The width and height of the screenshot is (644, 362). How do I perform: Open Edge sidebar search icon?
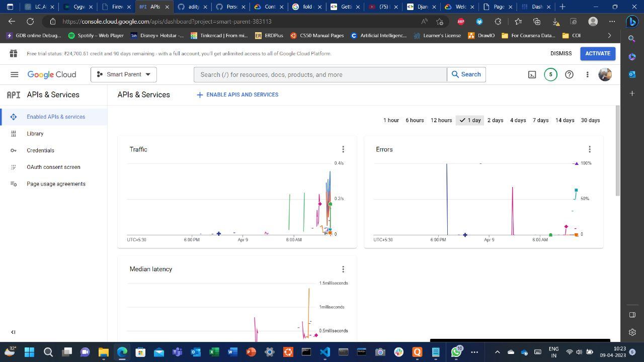pos(632,38)
